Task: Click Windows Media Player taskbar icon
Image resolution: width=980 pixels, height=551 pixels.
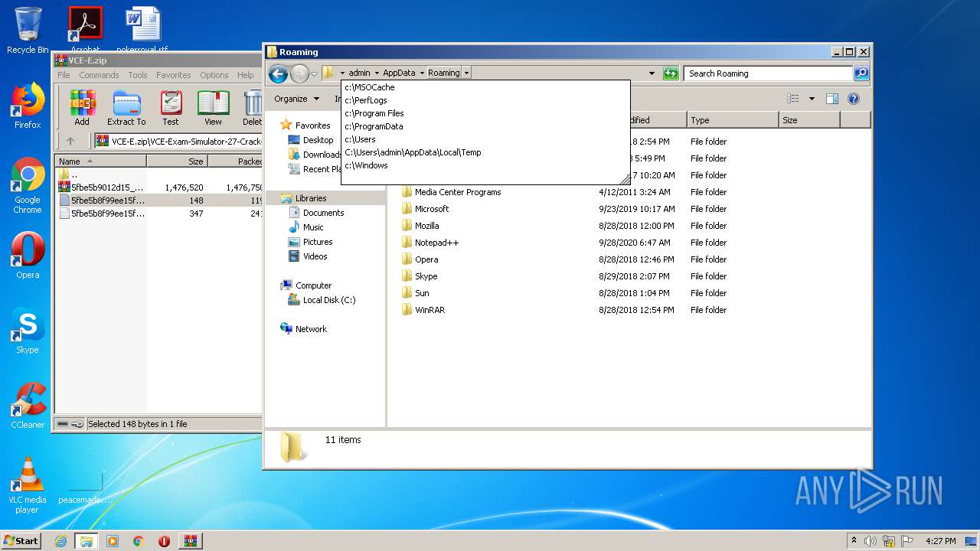Action: [x=113, y=541]
